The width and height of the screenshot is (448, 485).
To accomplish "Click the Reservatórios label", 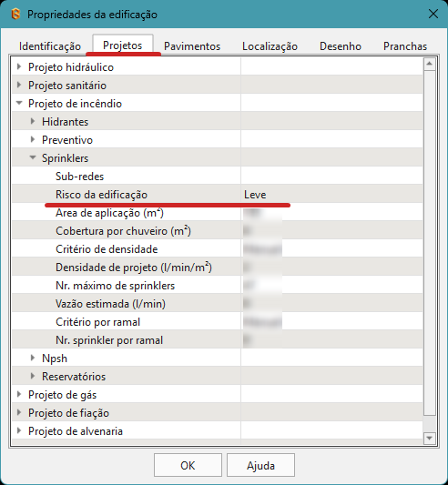I will click(x=74, y=377).
